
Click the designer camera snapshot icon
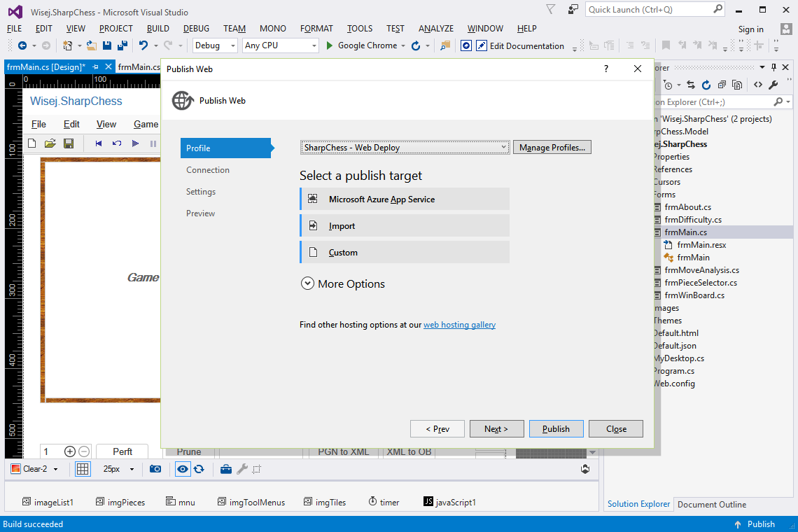tap(155, 469)
